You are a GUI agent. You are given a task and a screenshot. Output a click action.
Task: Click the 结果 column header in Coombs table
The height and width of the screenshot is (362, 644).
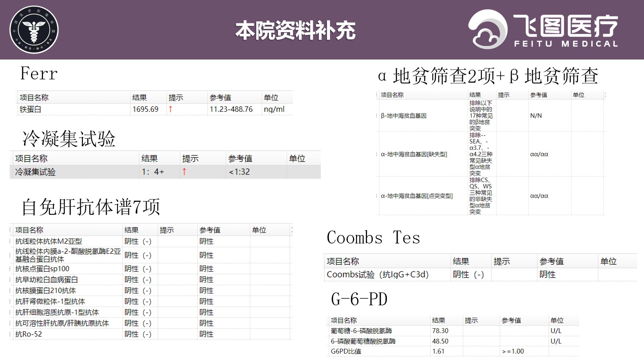pos(460,261)
